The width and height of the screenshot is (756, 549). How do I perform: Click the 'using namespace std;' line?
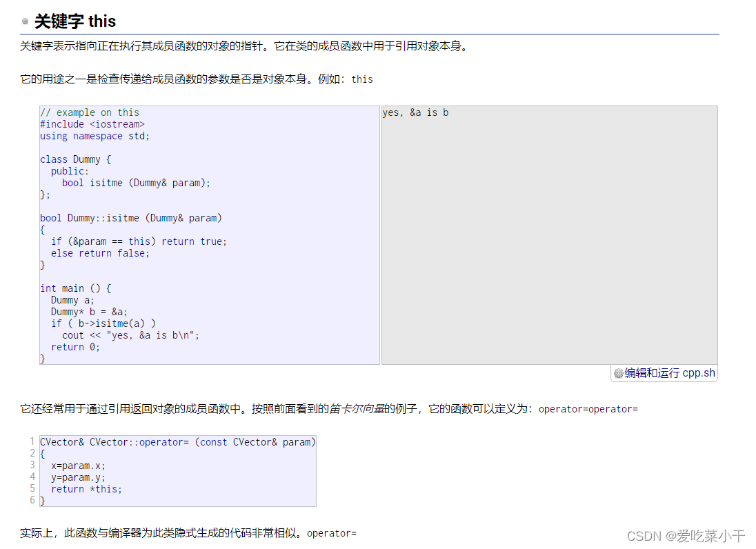[94, 137]
